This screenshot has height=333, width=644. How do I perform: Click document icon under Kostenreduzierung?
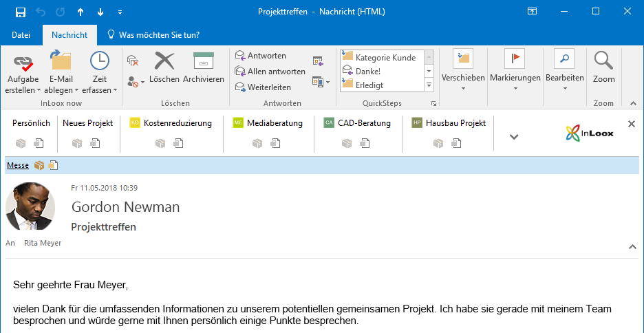point(178,143)
